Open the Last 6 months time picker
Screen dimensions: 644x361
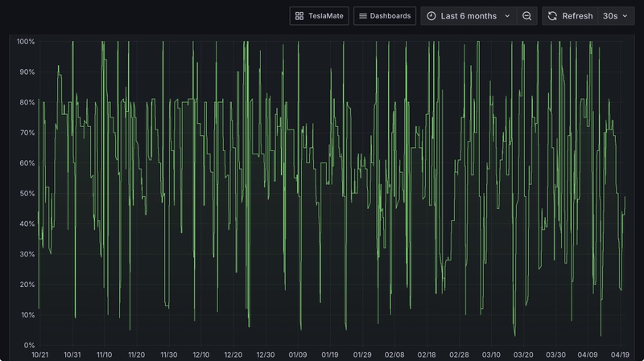point(469,16)
